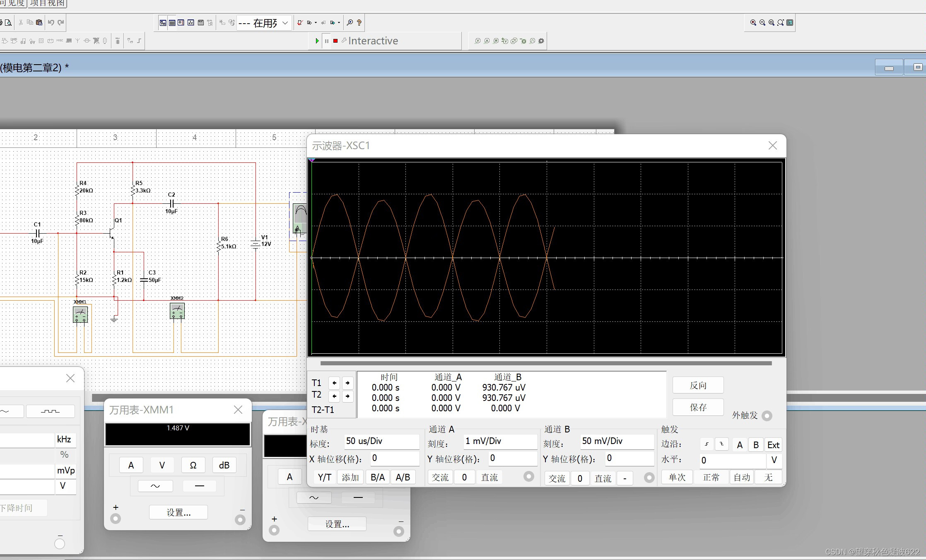Click the 反向 reverse button
The width and height of the screenshot is (926, 560).
(x=698, y=385)
